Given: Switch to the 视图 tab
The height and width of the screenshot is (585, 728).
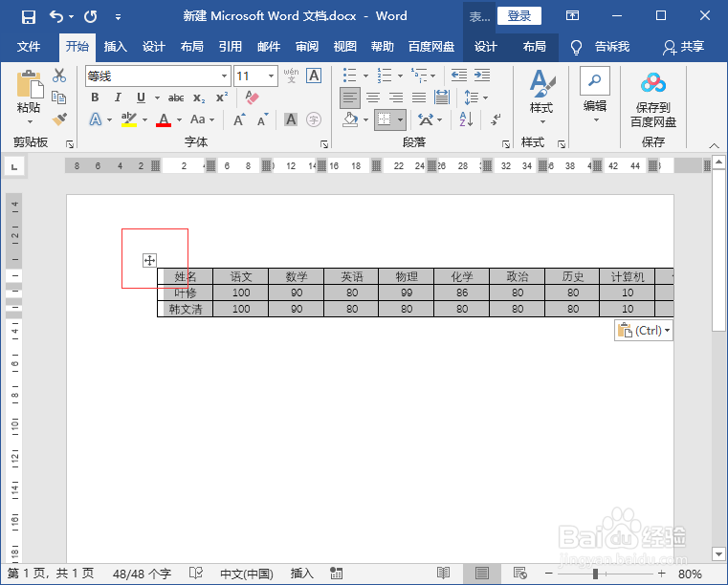Looking at the screenshot, I should click(345, 47).
